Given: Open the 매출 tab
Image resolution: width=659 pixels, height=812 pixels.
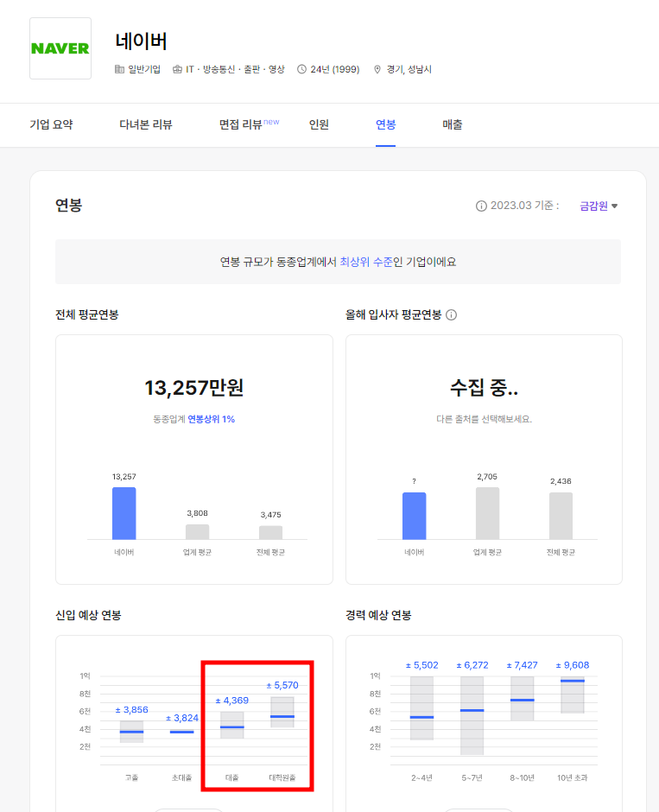Looking at the screenshot, I should (x=453, y=124).
